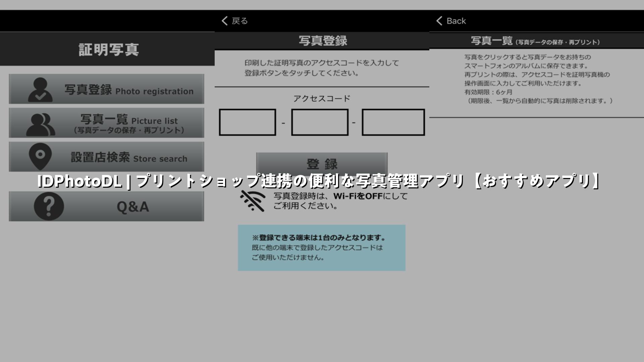
Task: Click the Back label on picture list screen
Action: coord(456,21)
